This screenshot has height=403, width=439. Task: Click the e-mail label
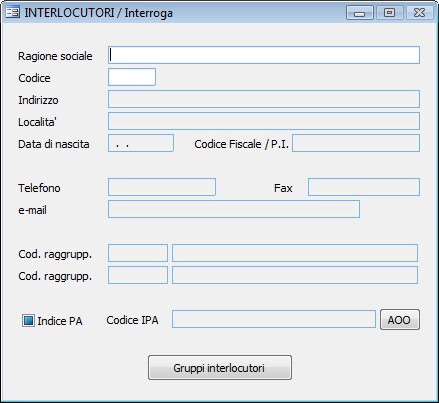tap(32, 210)
